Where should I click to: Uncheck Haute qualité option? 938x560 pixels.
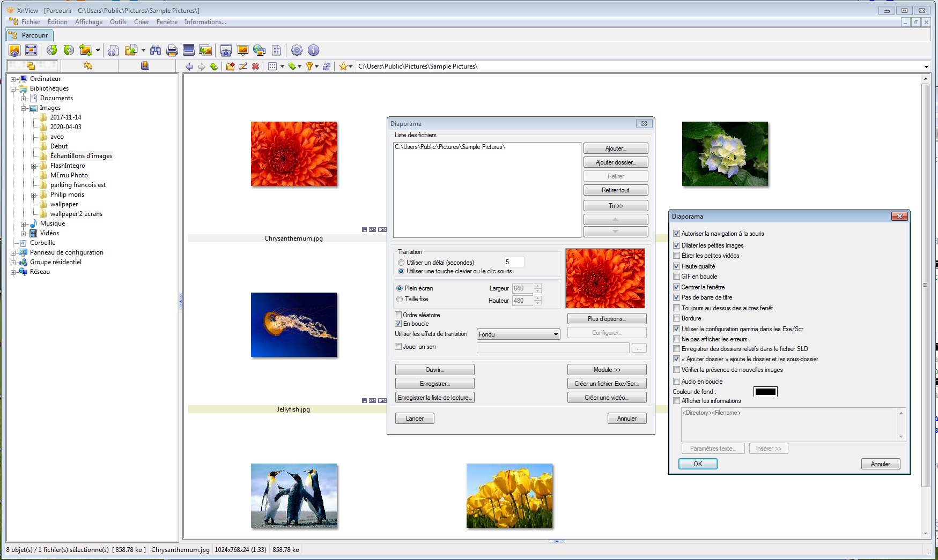676,266
